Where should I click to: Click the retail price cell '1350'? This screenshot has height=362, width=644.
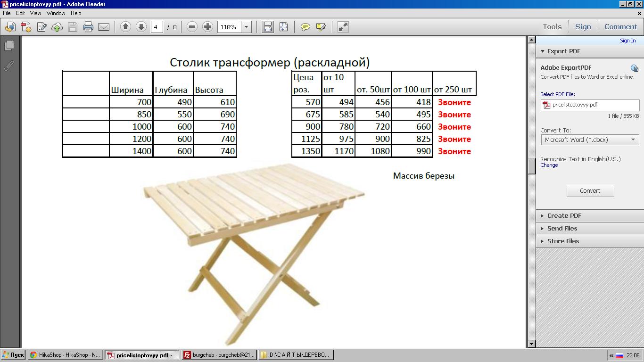click(307, 151)
